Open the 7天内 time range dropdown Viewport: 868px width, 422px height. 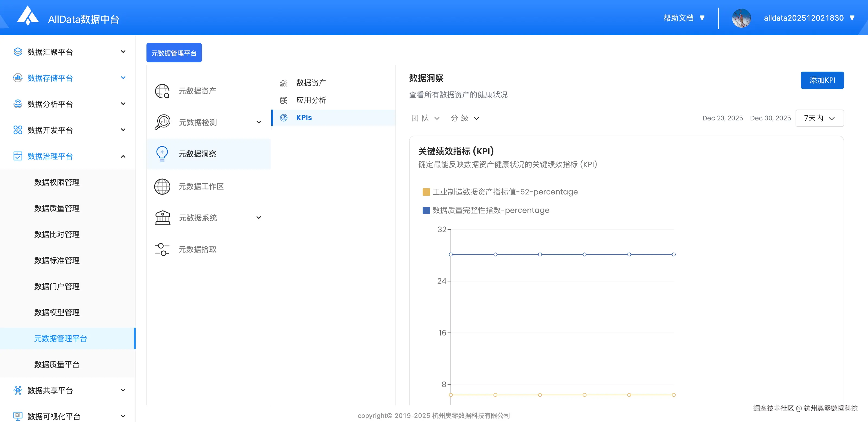click(819, 118)
